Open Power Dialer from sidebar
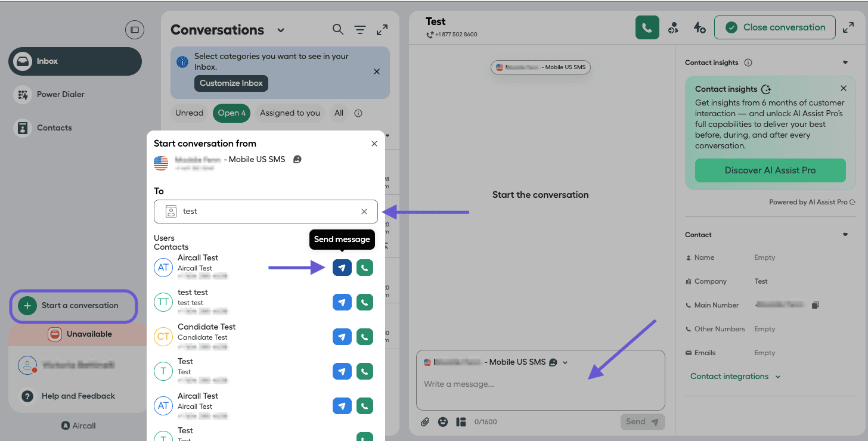The height and width of the screenshot is (441, 868). 60,94
